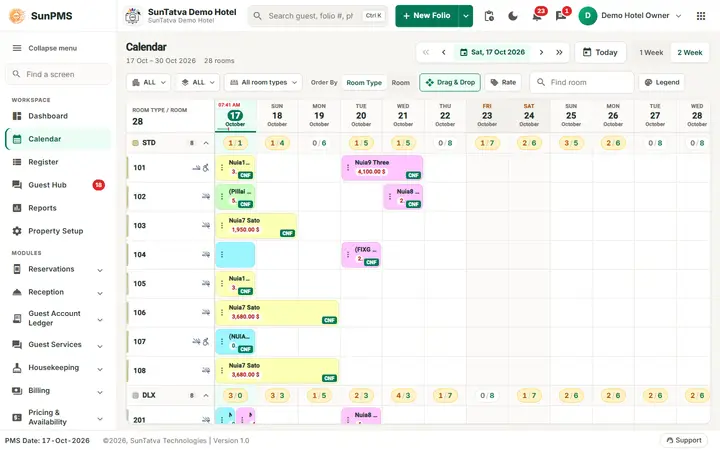The height and width of the screenshot is (450, 720).
Task: Open Support chat button
Action: (684, 440)
